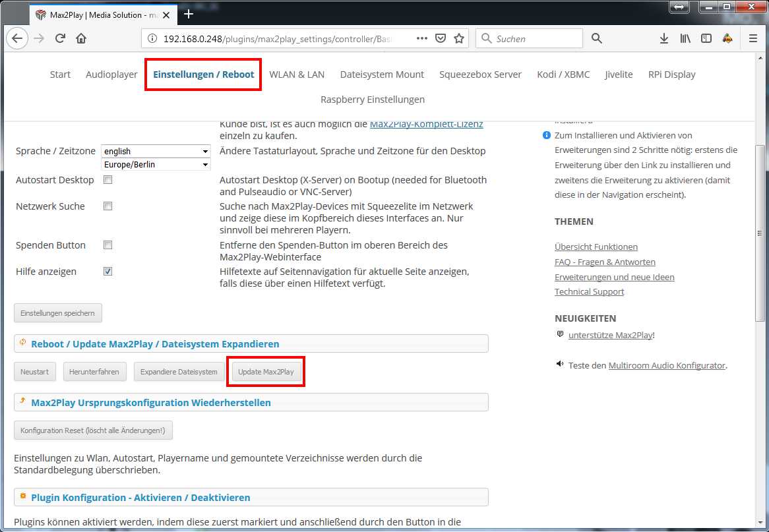Select Einstellungen / Reboot nav item
This screenshot has width=769, height=532.
click(x=204, y=74)
